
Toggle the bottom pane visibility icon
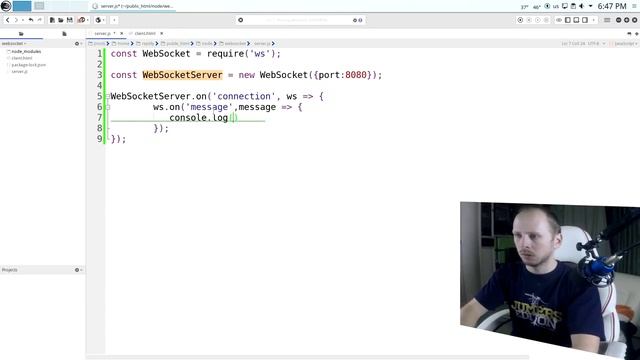(576, 20)
